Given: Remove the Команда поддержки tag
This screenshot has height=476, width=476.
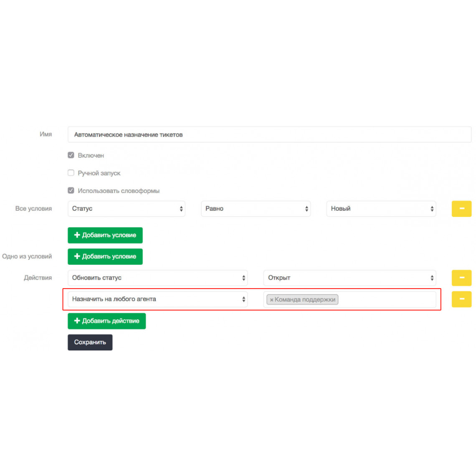Looking at the screenshot, I should click(x=271, y=300).
